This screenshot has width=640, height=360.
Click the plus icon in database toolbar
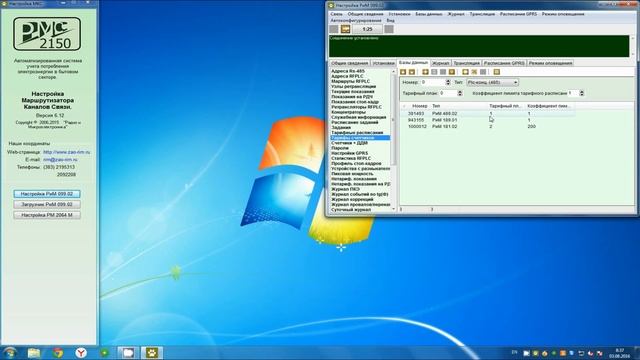tap(425, 72)
